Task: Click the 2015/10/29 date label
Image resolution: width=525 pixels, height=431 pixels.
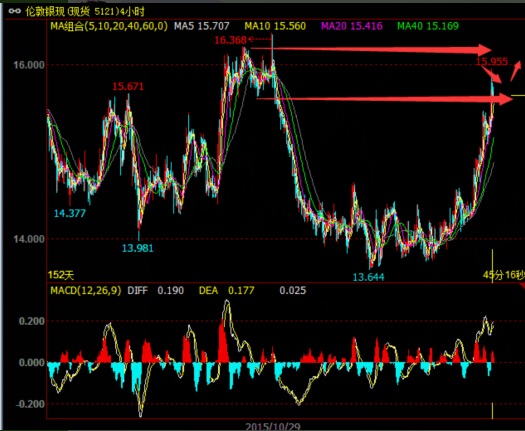Action: tap(273, 426)
